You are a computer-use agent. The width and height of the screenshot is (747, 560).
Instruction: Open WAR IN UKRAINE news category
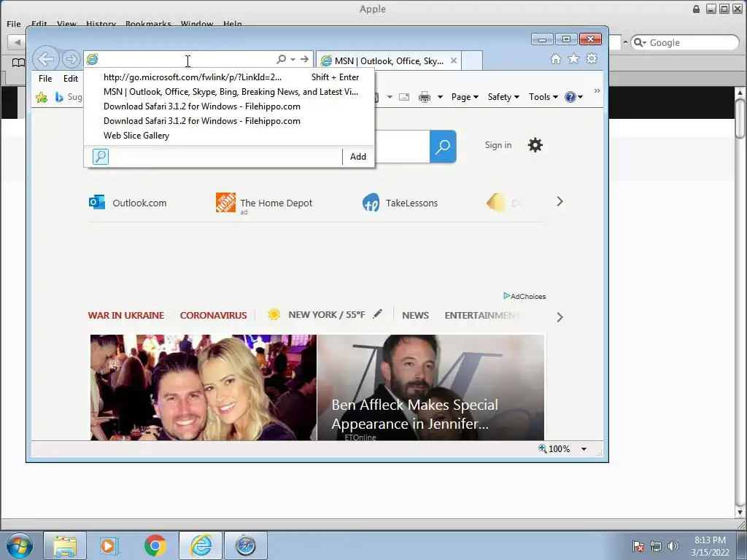point(126,315)
